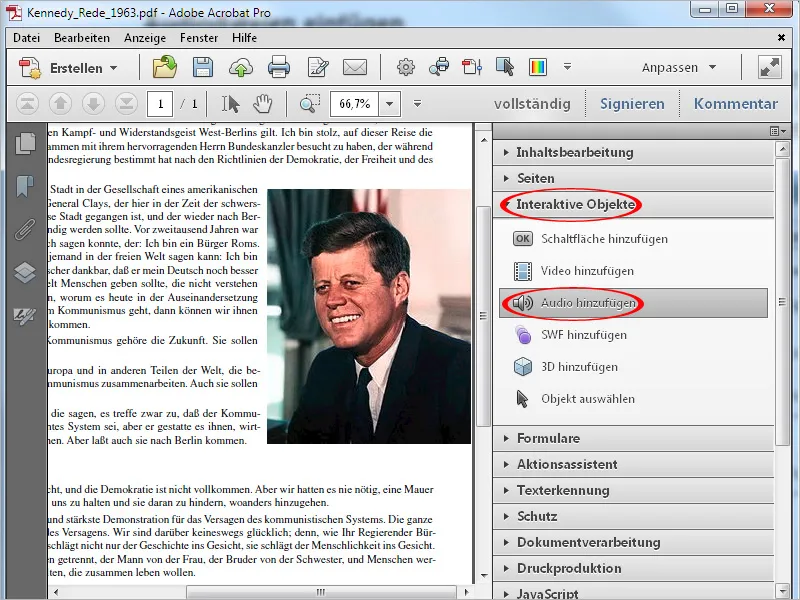The width and height of the screenshot is (800, 600).
Task: Toggle full screen with the expand arrows icon
Action: [x=770, y=67]
